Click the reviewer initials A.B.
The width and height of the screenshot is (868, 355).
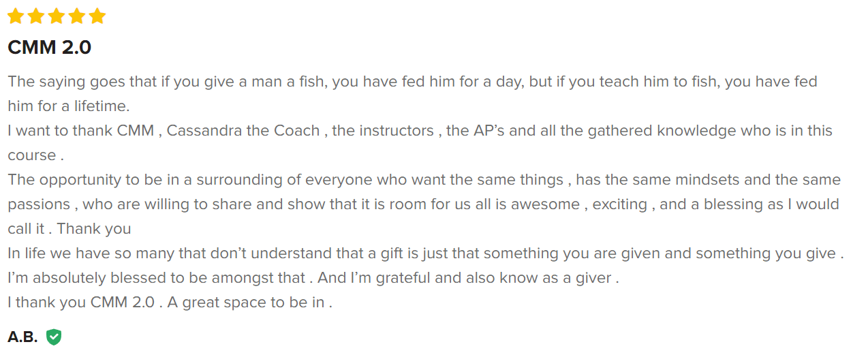pyautogui.click(x=22, y=337)
